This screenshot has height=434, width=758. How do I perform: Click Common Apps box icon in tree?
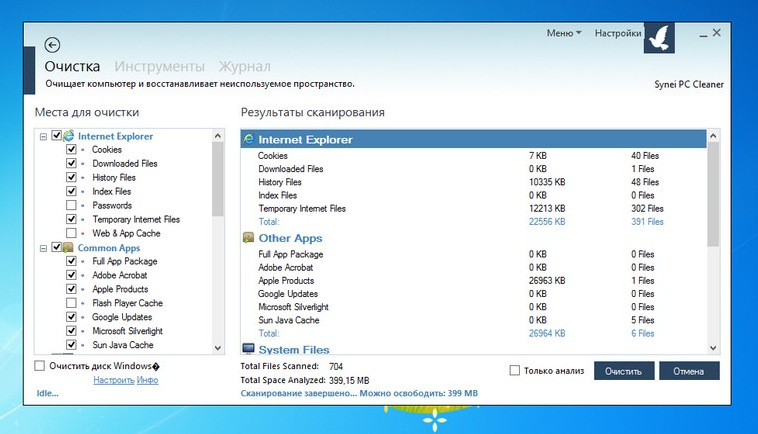click(x=69, y=247)
